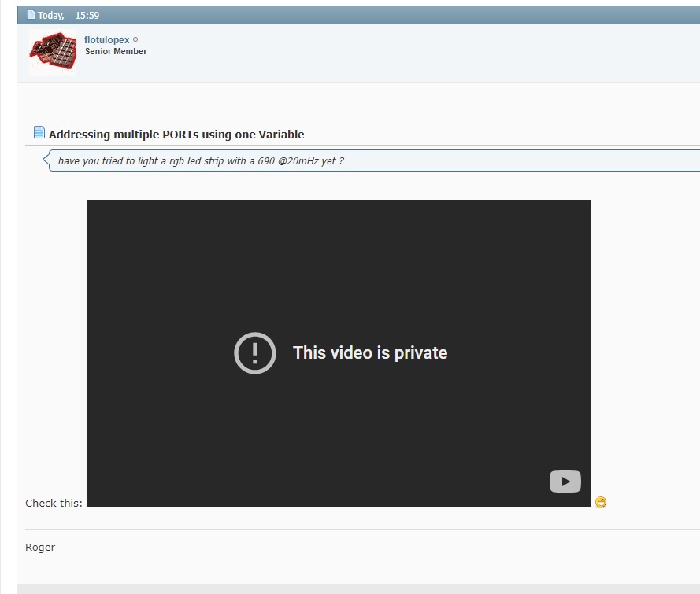Viewport: 700px width, 594px height.
Task: Open YouTube via the player logo button
Action: point(565,481)
